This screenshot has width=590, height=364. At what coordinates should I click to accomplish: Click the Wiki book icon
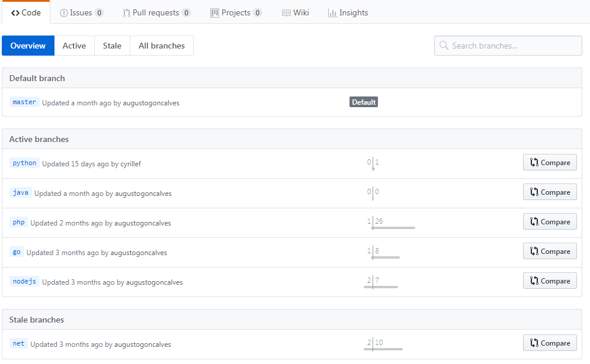click(286, 13)
